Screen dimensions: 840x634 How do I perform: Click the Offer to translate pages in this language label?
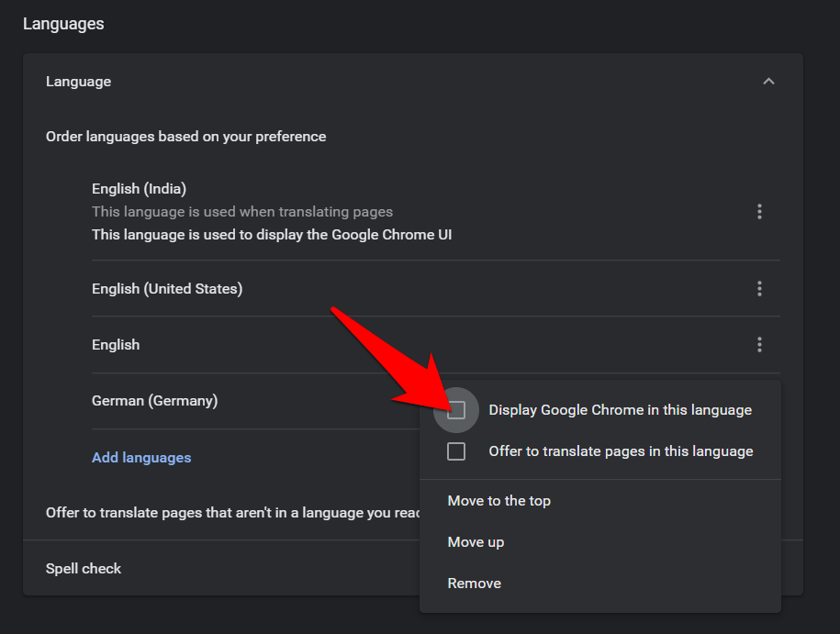pyautogui.click(x=621, y=451)
